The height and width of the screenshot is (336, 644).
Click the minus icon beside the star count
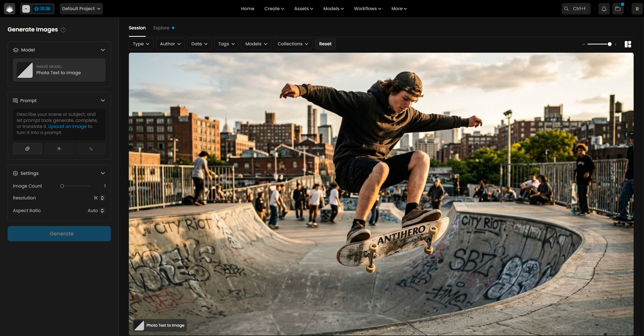coord(26,9)
